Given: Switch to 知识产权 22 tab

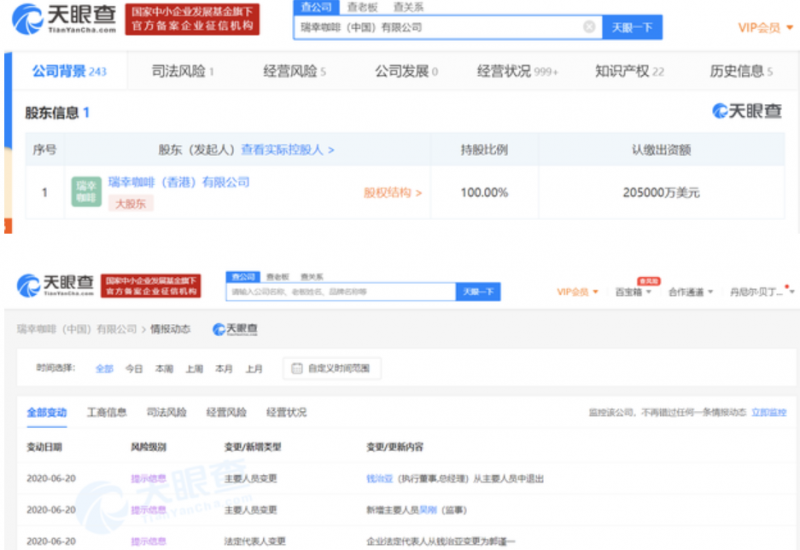Looking at the screenshot, I should pos(630,71).
